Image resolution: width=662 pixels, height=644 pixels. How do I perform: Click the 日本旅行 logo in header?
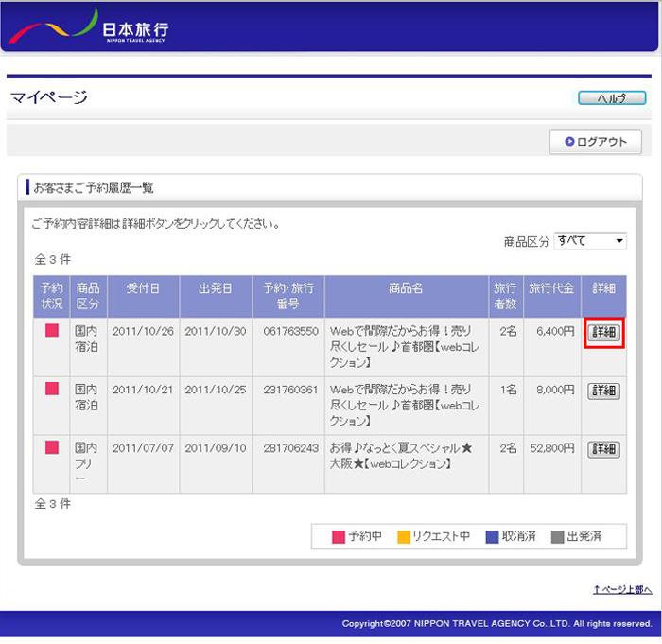click(x=89, y=26)
